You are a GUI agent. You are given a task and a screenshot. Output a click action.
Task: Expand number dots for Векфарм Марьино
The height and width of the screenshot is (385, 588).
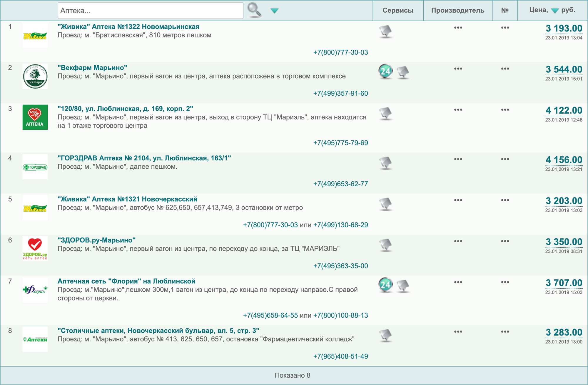point(505,69)
